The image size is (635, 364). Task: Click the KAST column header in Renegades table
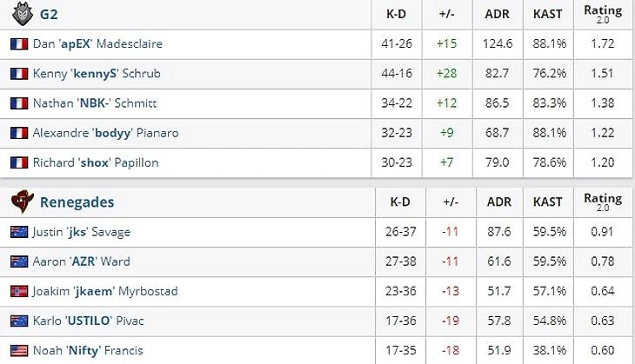547,202
